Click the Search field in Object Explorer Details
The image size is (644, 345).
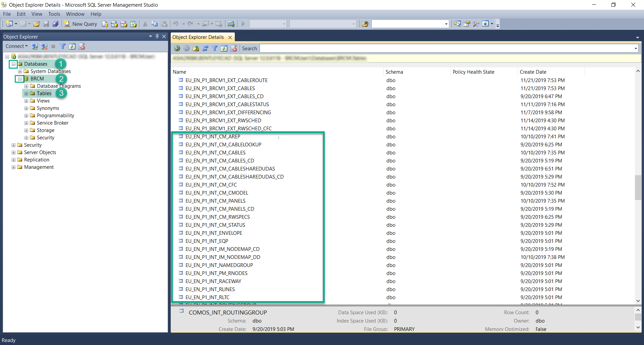pos(446,48)
